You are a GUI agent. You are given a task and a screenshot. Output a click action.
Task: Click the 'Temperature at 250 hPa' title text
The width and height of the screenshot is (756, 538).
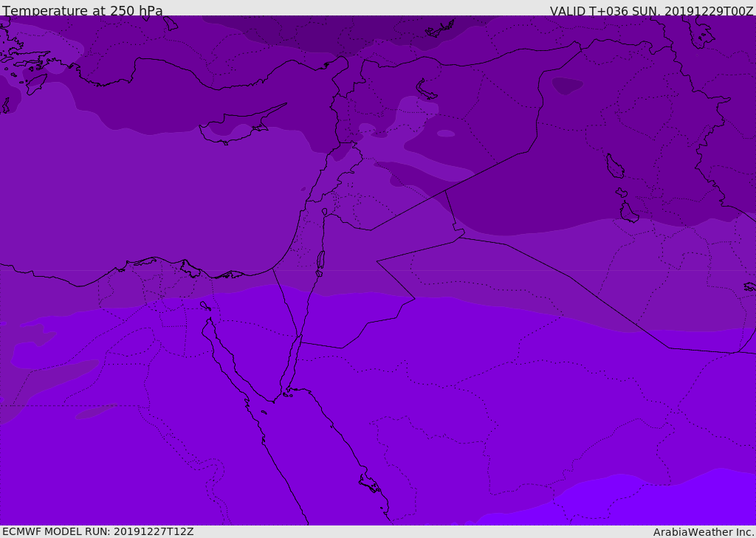point(83,10)
